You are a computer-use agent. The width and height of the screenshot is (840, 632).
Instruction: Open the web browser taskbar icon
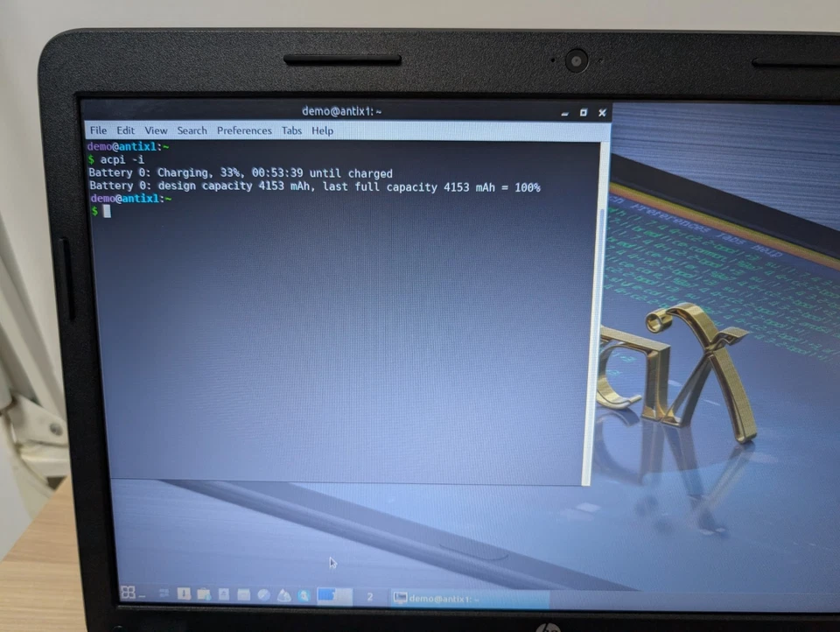click(x=264, y=594)
